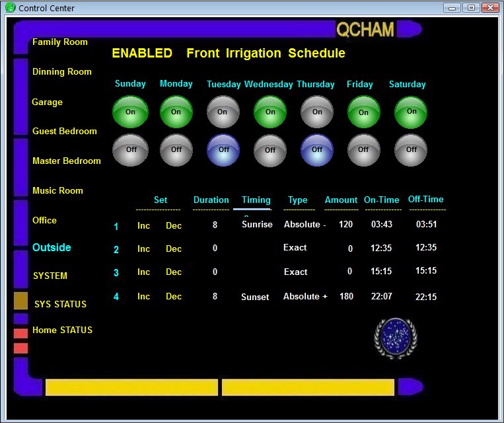The height and width of the screenshot is (423, 504).
Task: Click the QCHAM logo
Action: 365,30
